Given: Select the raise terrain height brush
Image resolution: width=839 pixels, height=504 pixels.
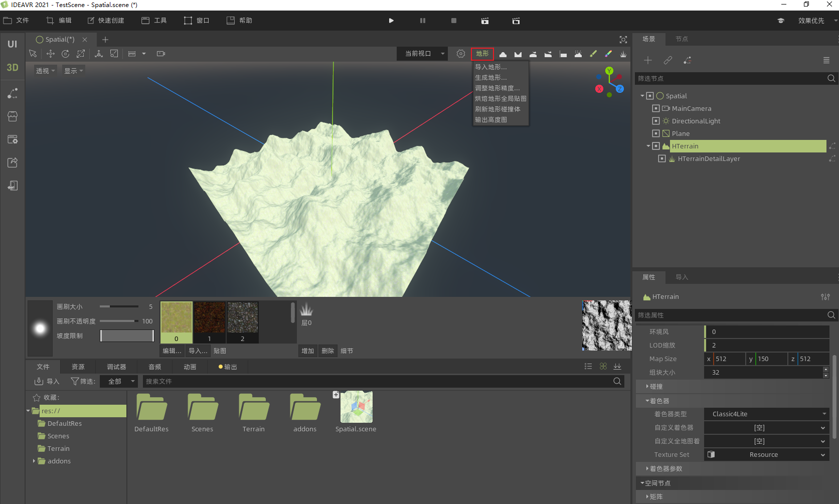Looking at the screenshot, I should tap(502, 54).
